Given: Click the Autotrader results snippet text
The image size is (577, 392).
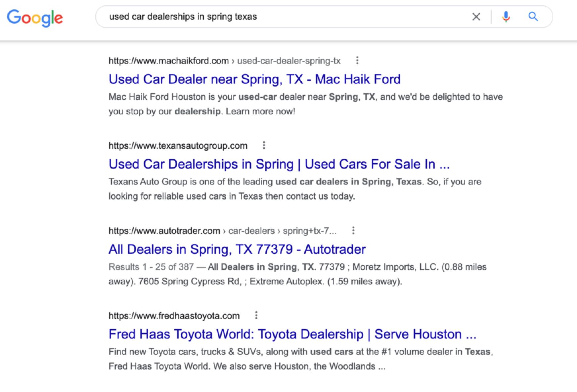Looking at the screenshot, I should tap(297, 274).
